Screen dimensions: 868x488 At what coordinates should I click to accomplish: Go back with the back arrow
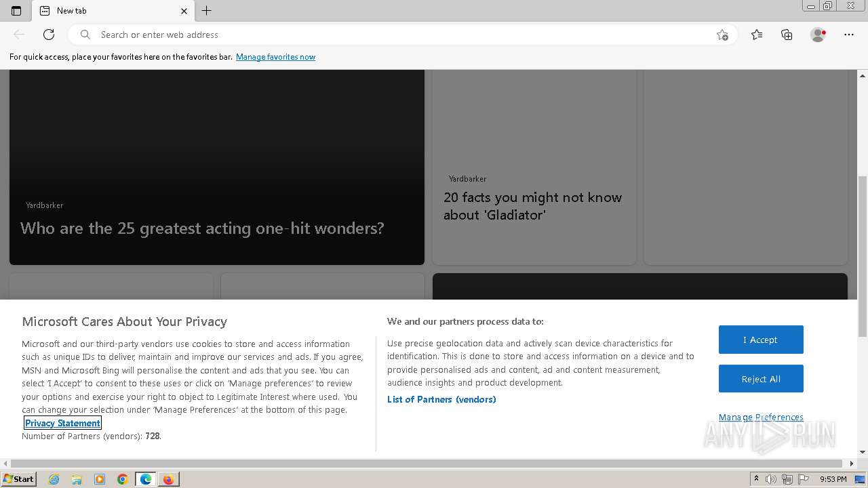[x=19, y=35]
